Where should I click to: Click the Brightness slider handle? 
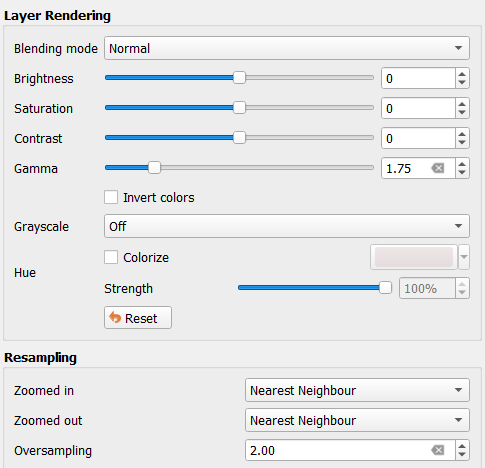(x=239, y=78)
